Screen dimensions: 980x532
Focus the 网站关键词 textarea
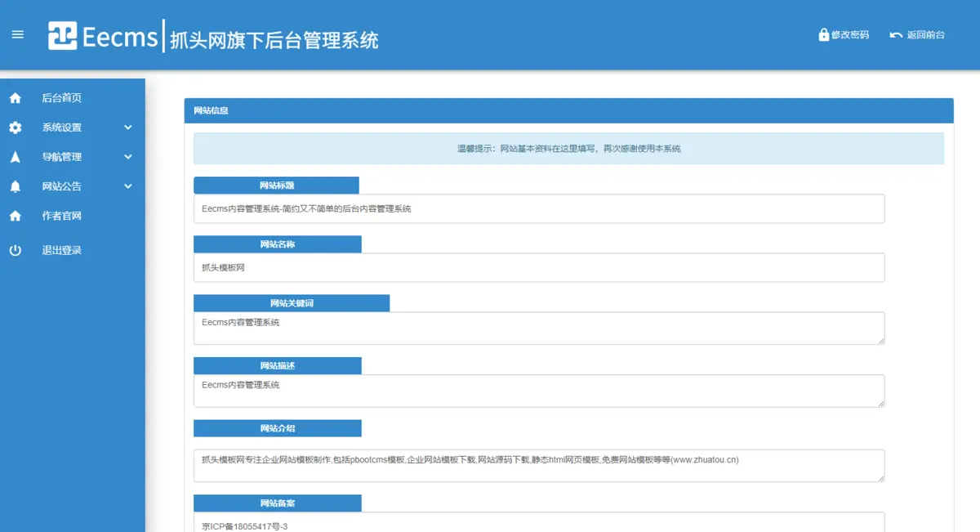click(x=539, y=328)
